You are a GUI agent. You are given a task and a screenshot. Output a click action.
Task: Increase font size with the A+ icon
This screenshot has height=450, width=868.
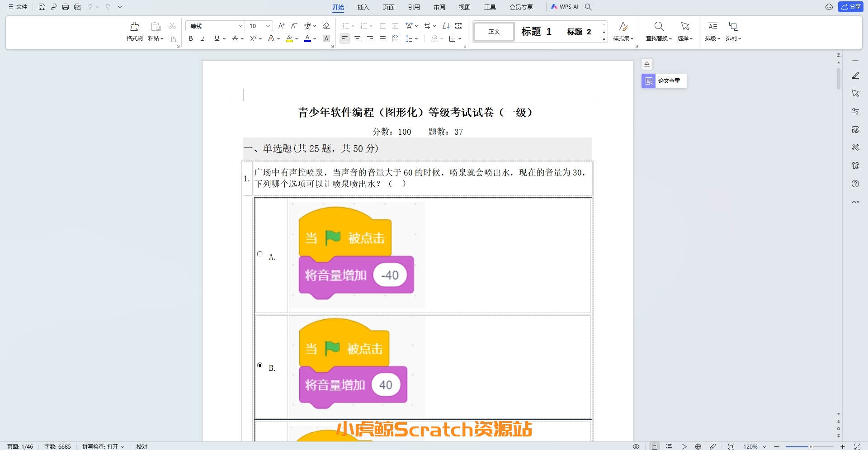click(x=281, y=26)
